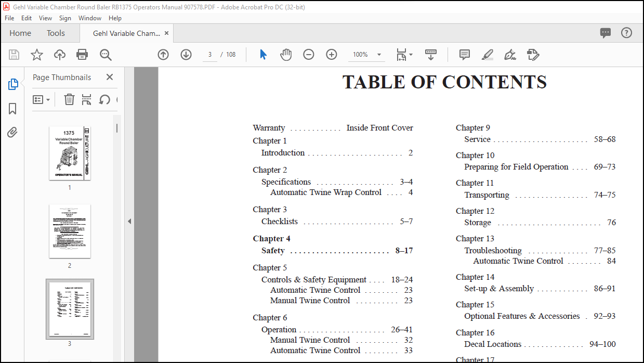Select the page 1 thumbnail
This screenshot has width=644, height=363.
70,153
